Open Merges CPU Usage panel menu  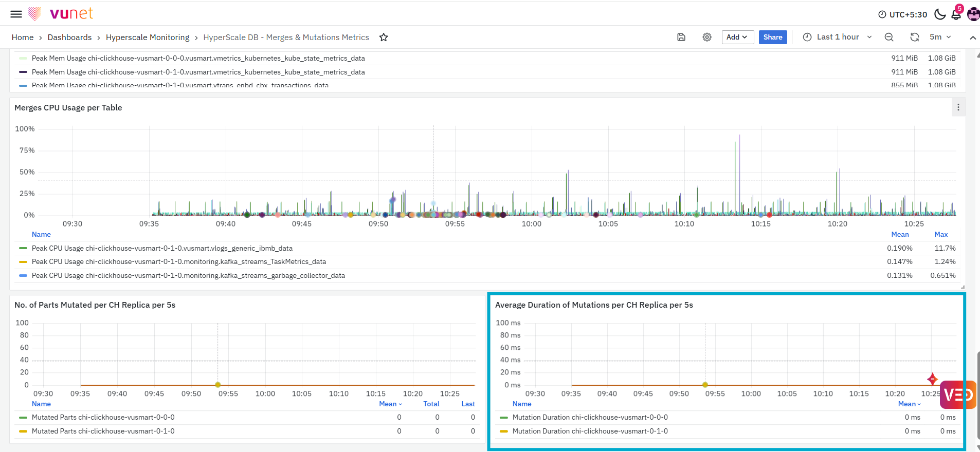coord(958,107)
